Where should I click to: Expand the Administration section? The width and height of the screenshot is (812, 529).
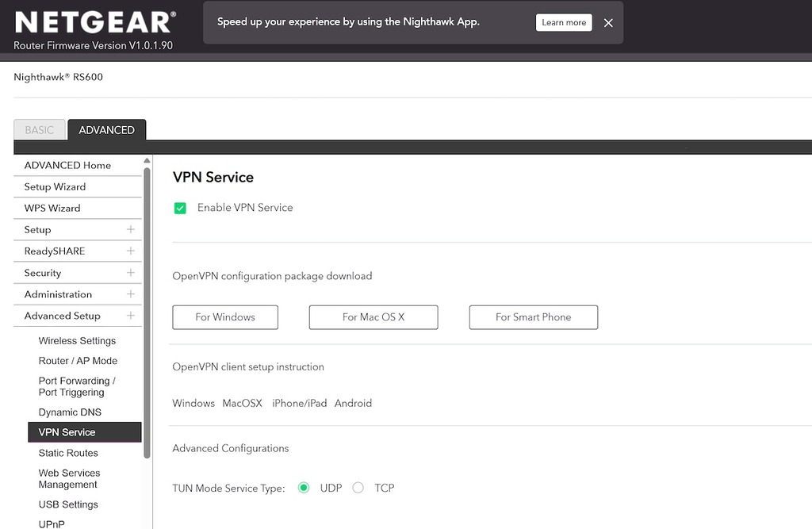(131, 294)
